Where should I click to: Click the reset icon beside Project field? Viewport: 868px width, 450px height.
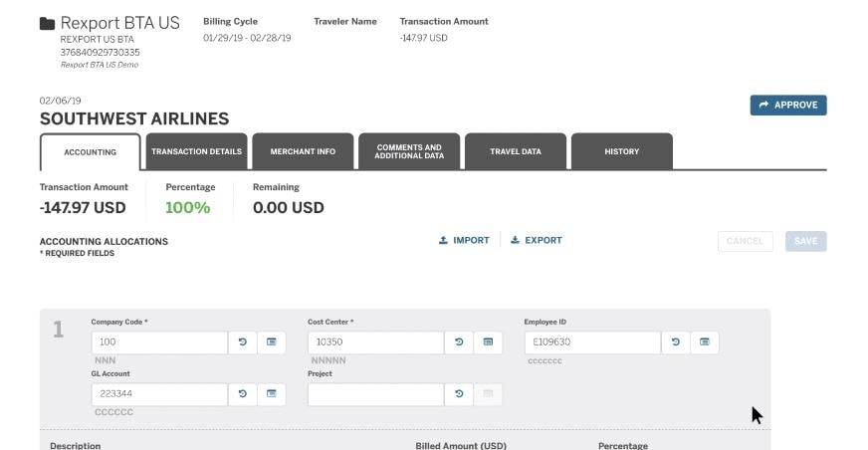[x=458, y=394]
